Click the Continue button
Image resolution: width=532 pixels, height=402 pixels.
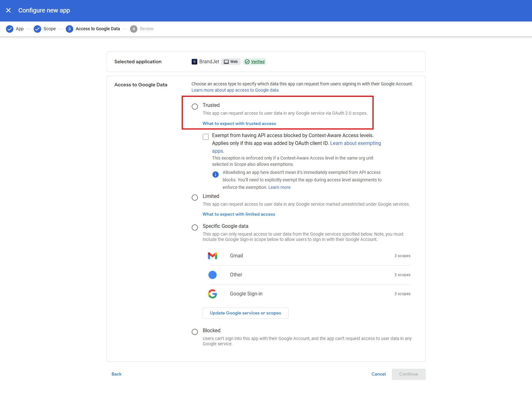[x=409, y=374]
